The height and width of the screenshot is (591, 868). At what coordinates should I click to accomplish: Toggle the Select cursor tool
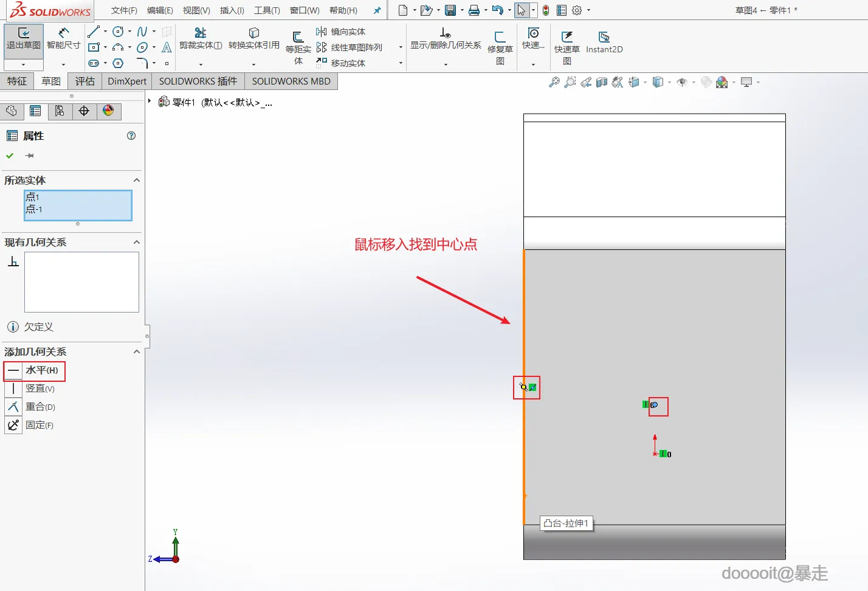521,10
